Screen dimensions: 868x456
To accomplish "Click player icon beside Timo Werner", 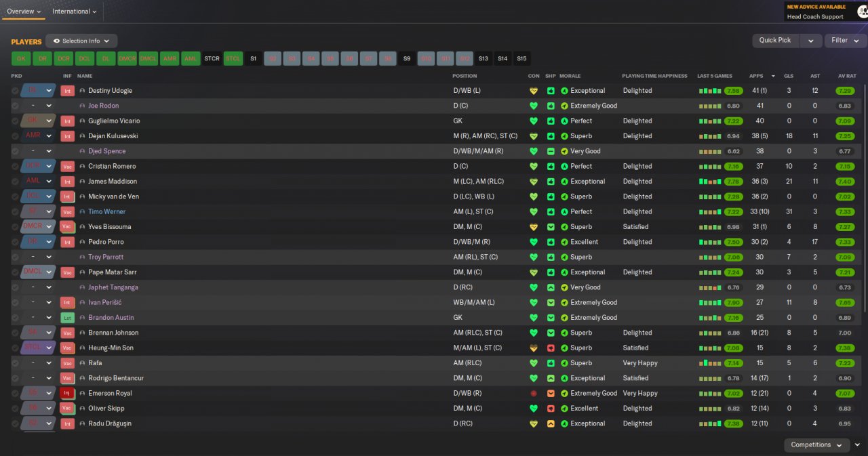I will 83,211.
